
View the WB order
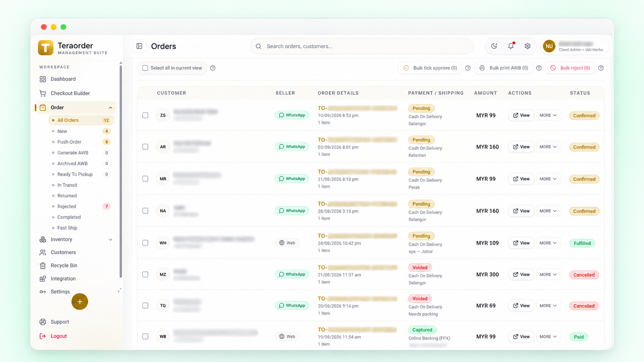pos(521,336)
